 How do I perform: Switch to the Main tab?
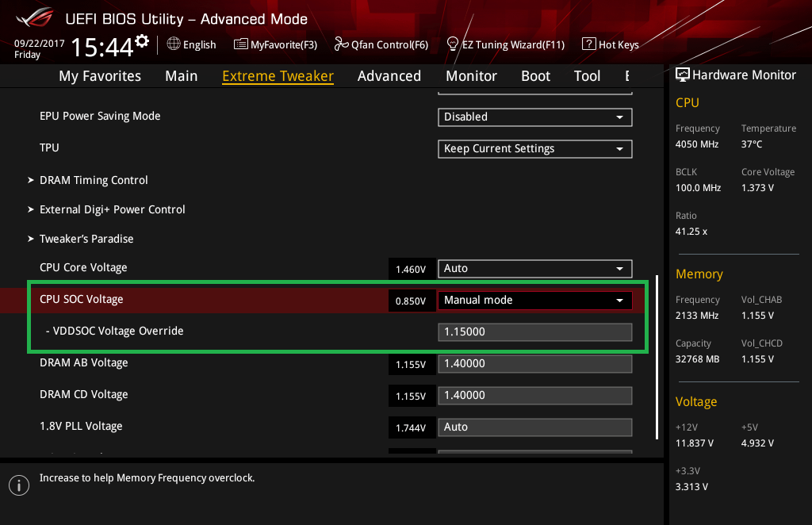point(182,76)
